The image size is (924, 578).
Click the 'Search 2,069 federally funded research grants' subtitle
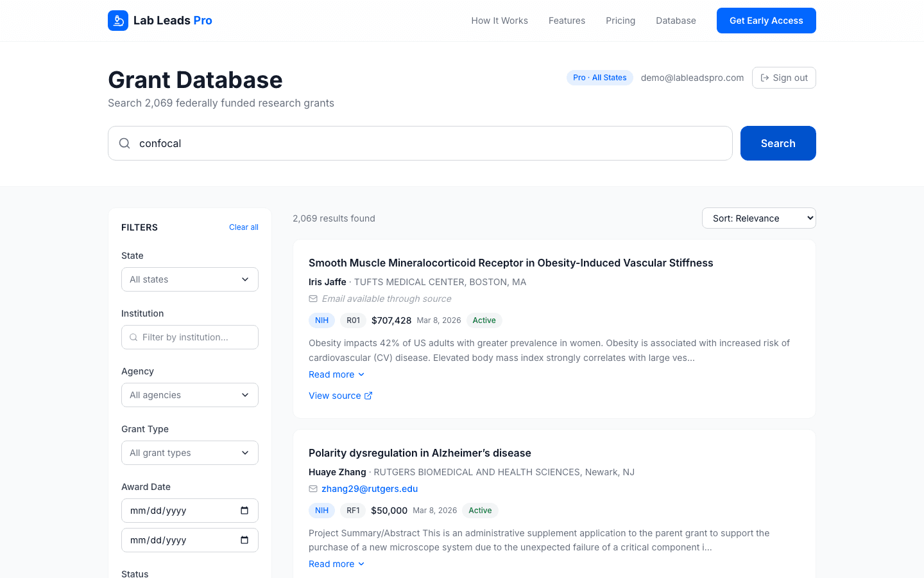coord(221,103)
